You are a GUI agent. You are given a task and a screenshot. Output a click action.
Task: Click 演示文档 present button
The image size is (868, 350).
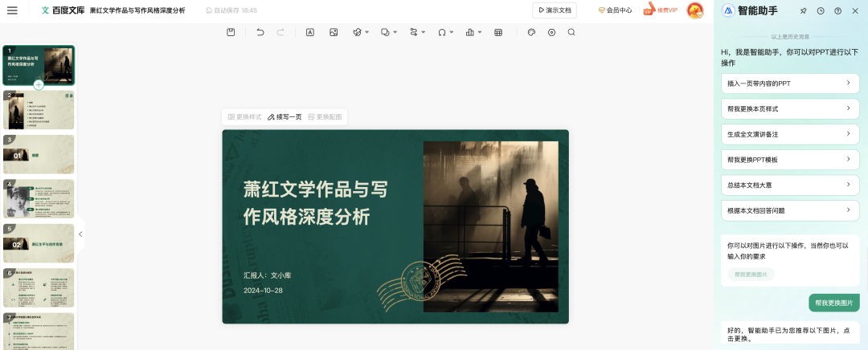tap(555, 10)
